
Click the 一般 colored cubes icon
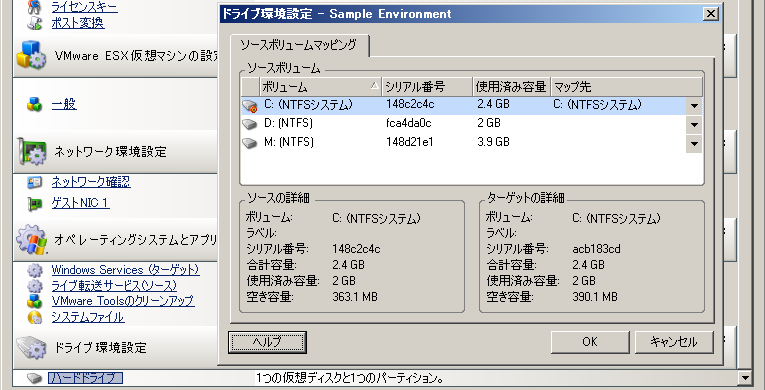click(34, 104)
